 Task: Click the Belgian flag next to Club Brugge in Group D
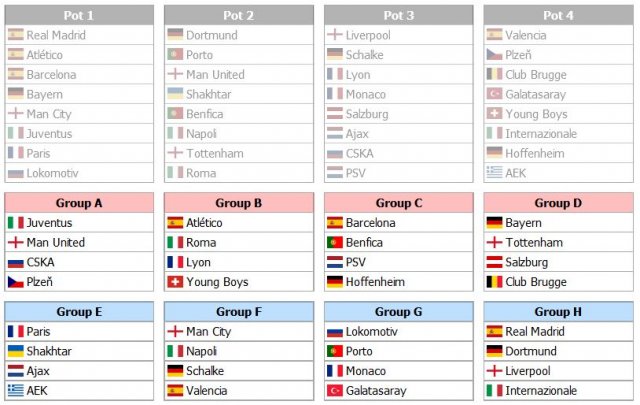[x=494, y=282]
